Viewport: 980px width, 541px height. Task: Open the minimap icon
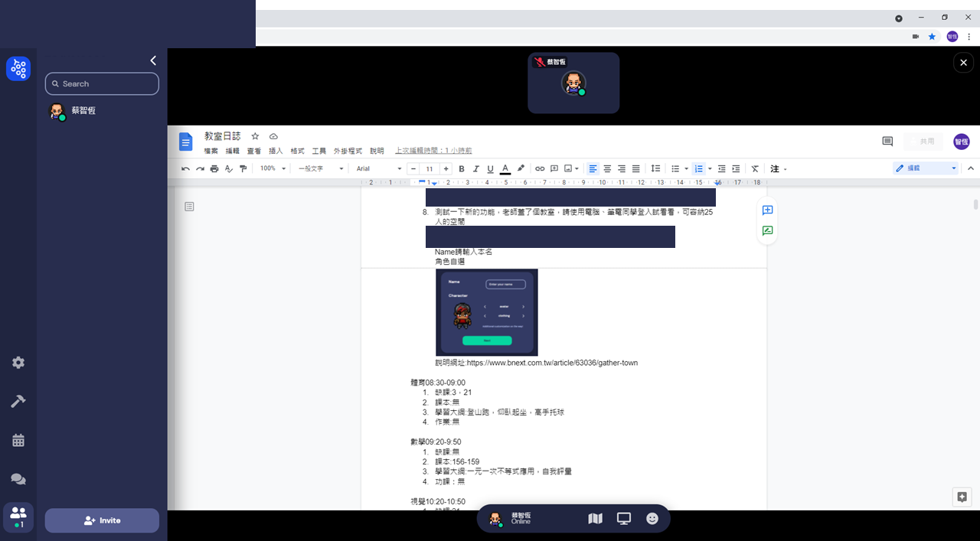[x=595, y=519]
